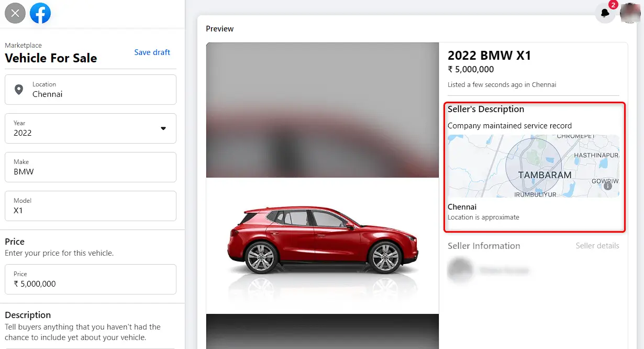Click the 2022 BMW X1 listing title
Viewport: 644px width, 349px height.
pyautogui.click(x=489, y=56)
